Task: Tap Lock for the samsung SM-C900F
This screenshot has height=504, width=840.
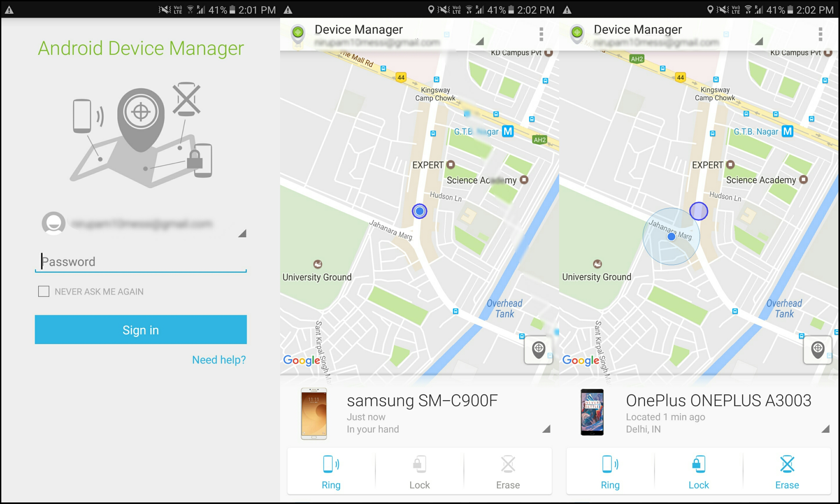Action: (419, 472)
